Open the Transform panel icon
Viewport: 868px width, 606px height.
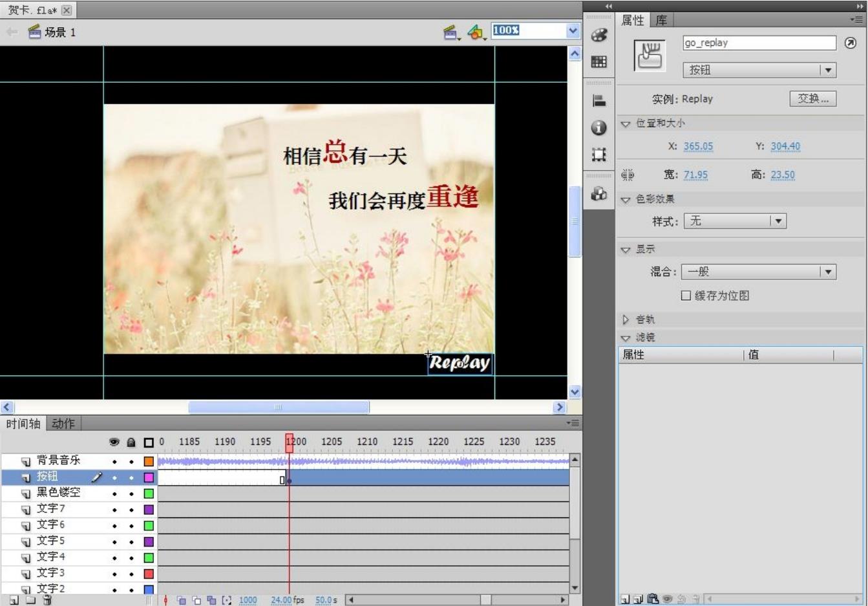click(599, 155)
